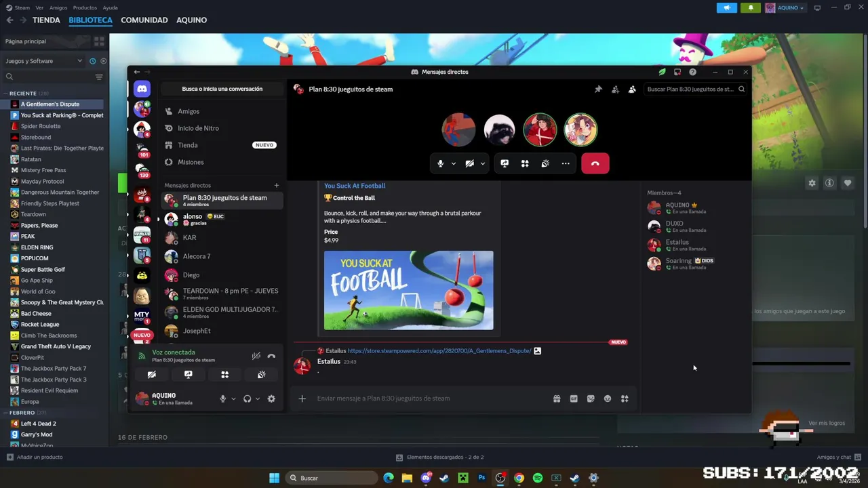Screen dimensions: 868x488
Task: Open Alecora 7 direct message
Action: tap(222, 256)
